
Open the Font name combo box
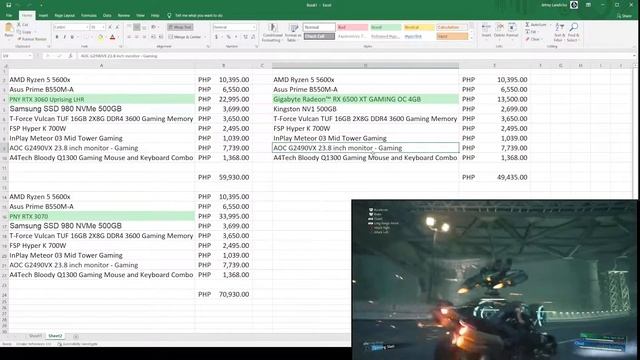pos(71,27)
